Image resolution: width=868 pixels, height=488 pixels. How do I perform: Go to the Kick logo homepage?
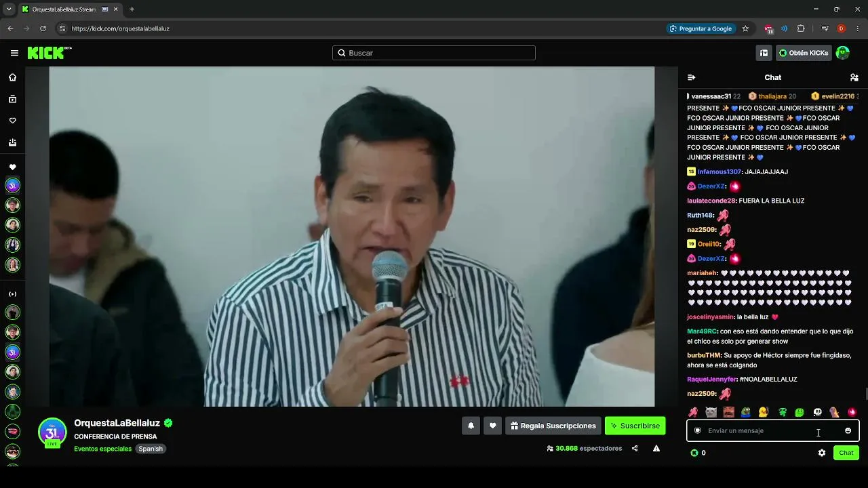(x=50, y=53)
